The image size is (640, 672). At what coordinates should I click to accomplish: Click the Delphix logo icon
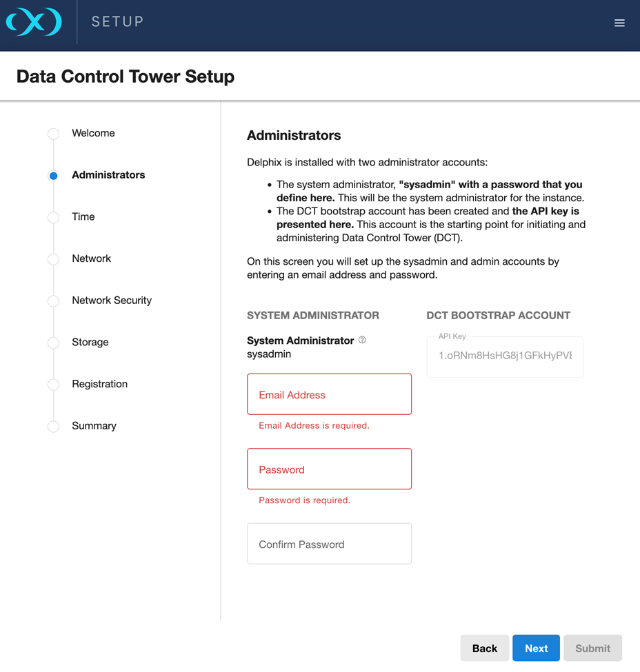point(34,22)
